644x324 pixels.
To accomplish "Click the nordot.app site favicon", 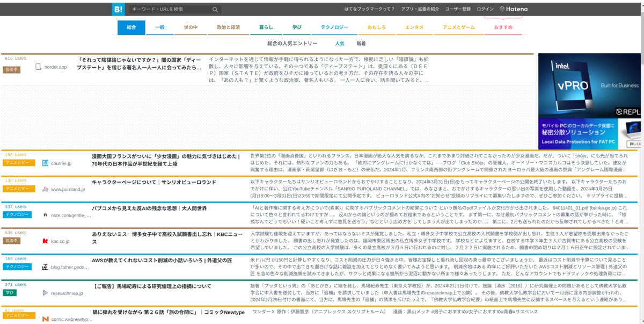I will click(x=38, y=67).
